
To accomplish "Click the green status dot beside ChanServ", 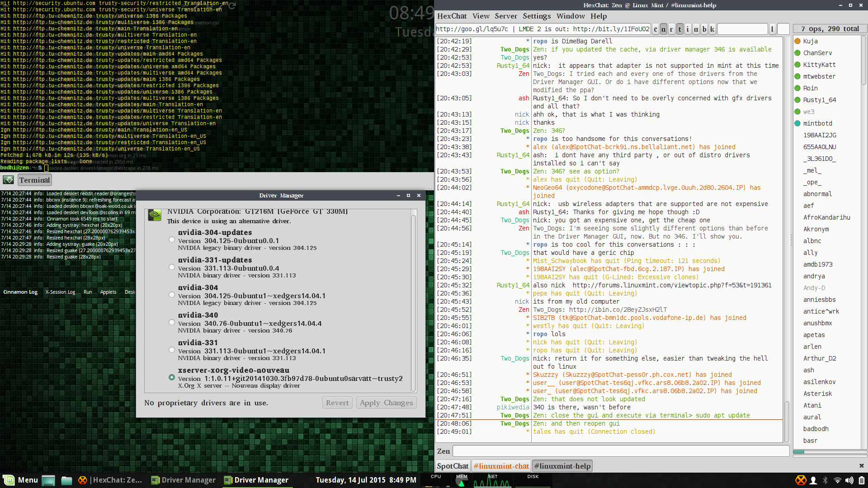I will [797, 53].
